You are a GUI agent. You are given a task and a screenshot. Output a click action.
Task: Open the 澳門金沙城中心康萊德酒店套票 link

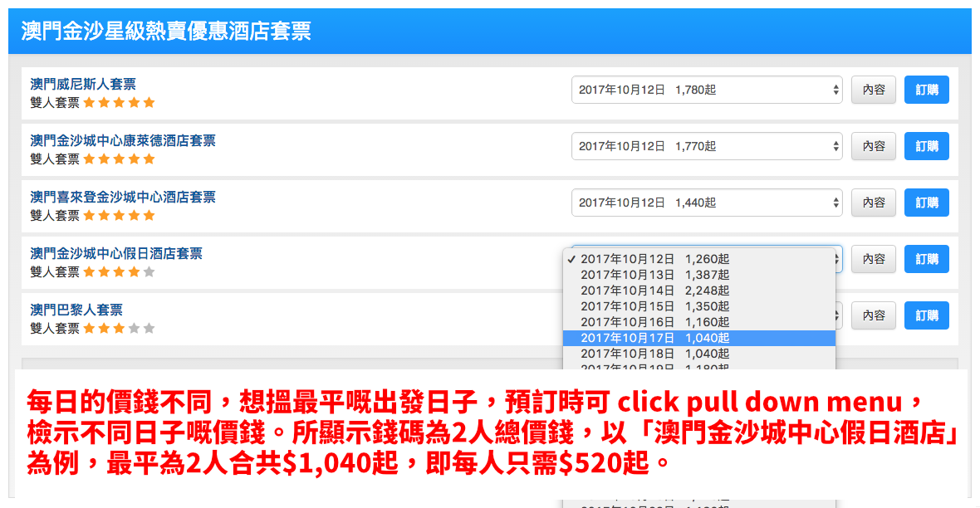[x=123, y=140]
